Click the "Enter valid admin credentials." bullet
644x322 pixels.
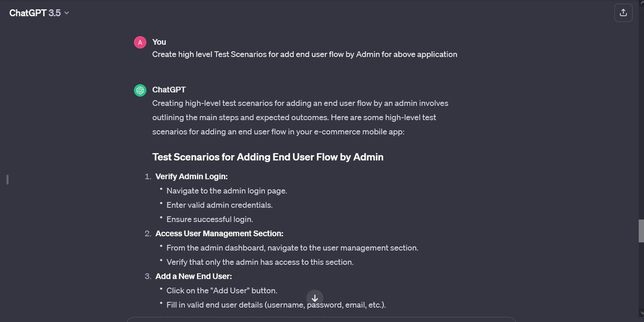(219, 205)
